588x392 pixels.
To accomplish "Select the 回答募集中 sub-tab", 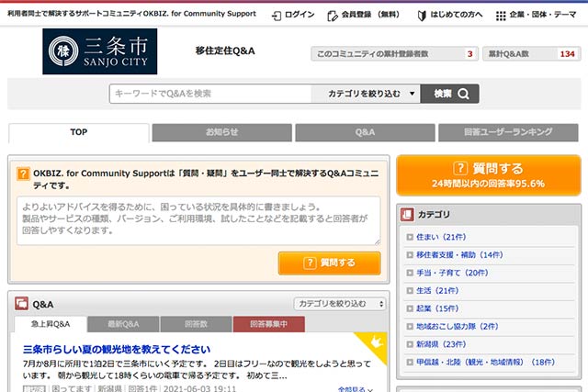I will pos(269,324).
